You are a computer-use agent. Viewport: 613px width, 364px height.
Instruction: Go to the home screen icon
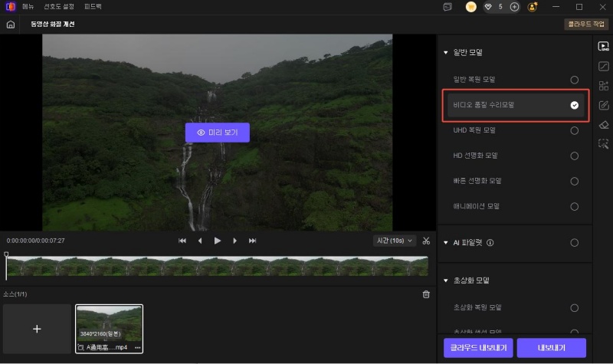pyautogui.click(x=11, y=25)
